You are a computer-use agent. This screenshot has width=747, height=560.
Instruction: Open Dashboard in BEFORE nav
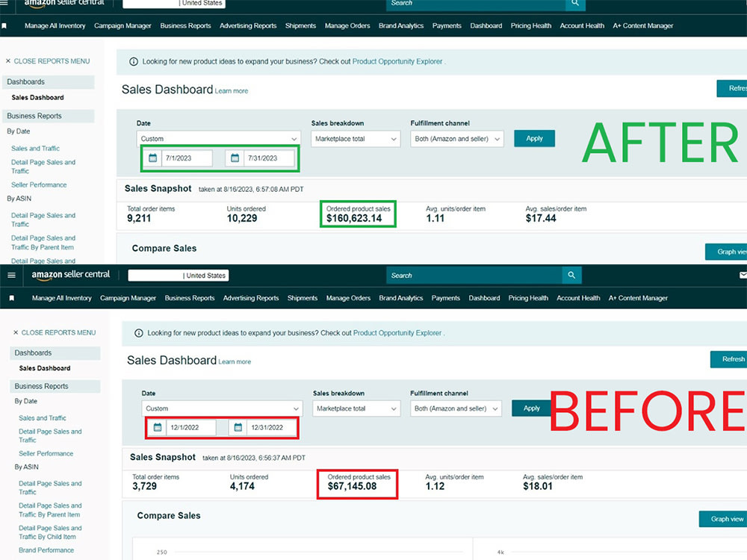(x=485, y=298)
